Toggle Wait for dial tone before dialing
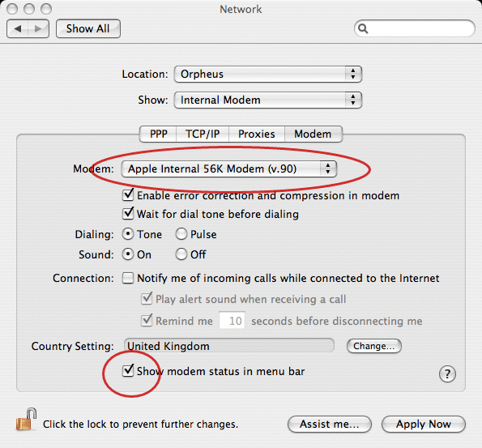Image resolution: width=482 pixels, height=448 pixels. coord(128,213)
